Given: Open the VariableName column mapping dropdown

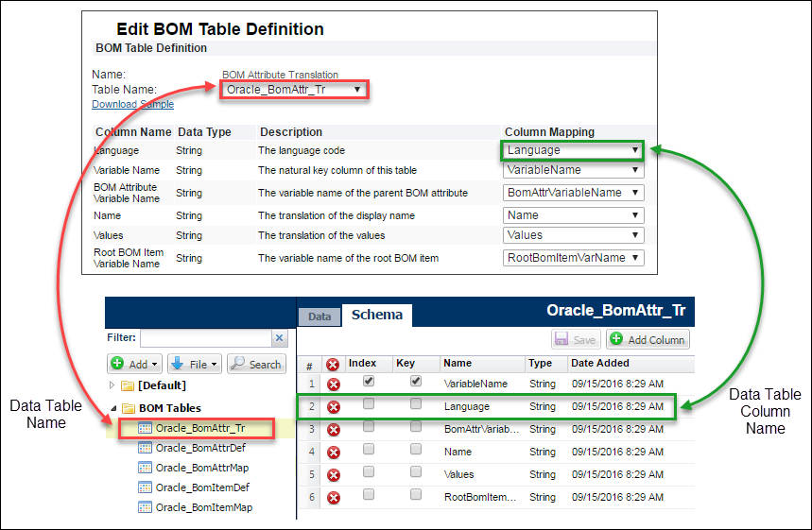Looking at the screenshot, I should 573,170.
